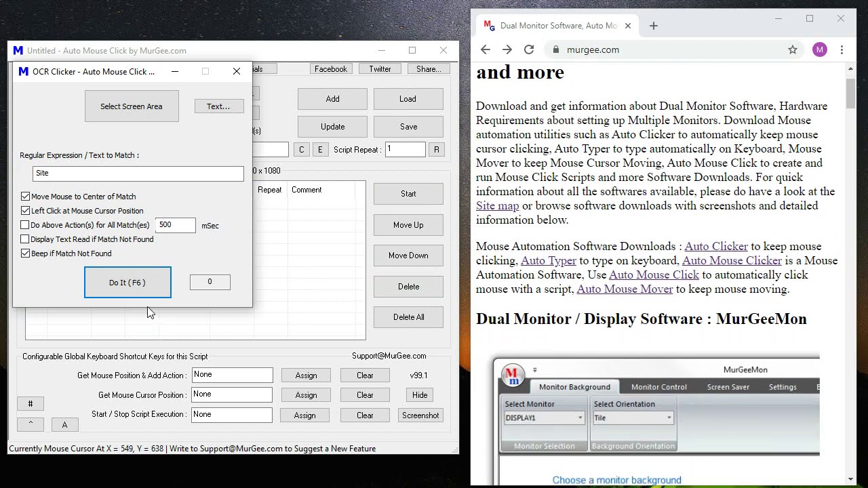Click the Delete button
The height and width of the screenshot is (488, 868).
(x=408, y=287)
